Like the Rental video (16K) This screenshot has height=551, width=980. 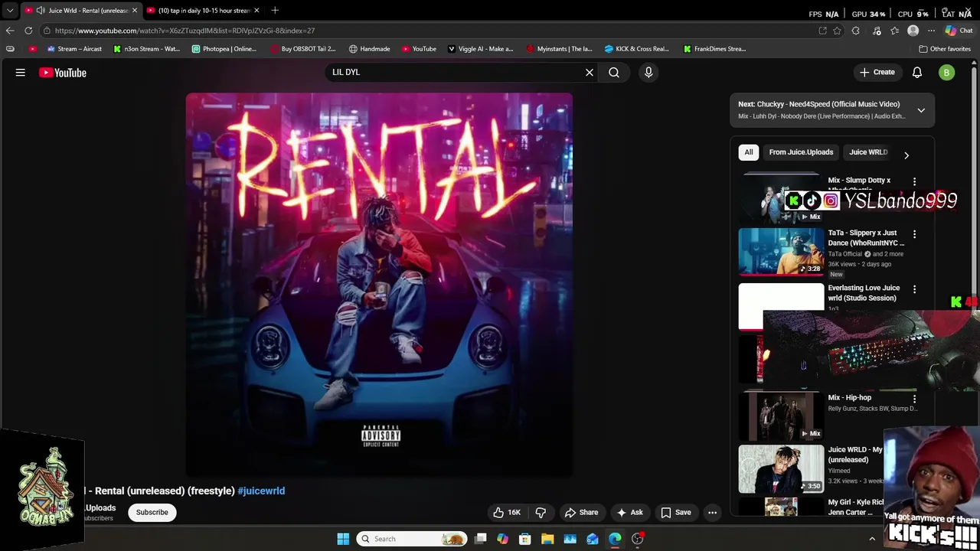pos(507,512)
